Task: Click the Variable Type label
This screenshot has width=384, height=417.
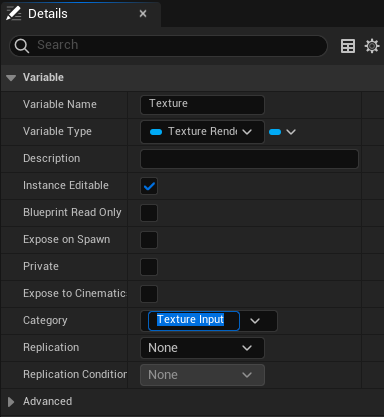Action: tap(57, 132)
